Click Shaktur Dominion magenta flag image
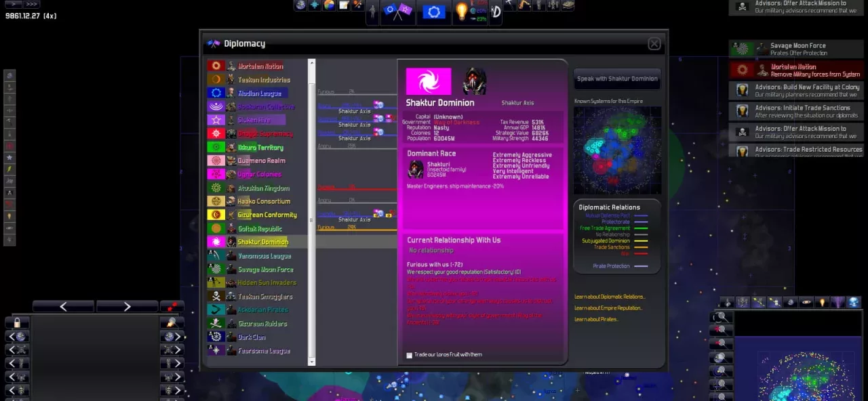 [429, 81]
